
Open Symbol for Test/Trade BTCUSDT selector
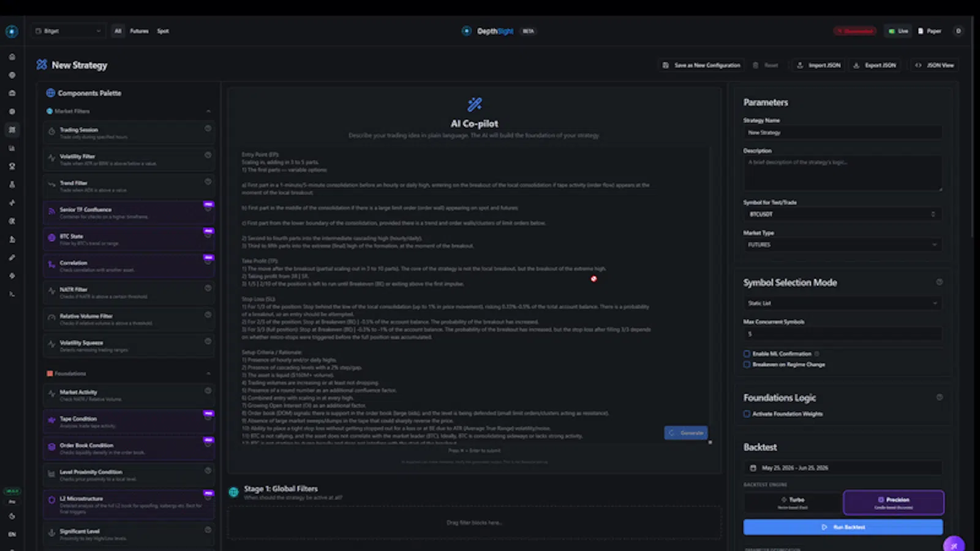[843, 214]
